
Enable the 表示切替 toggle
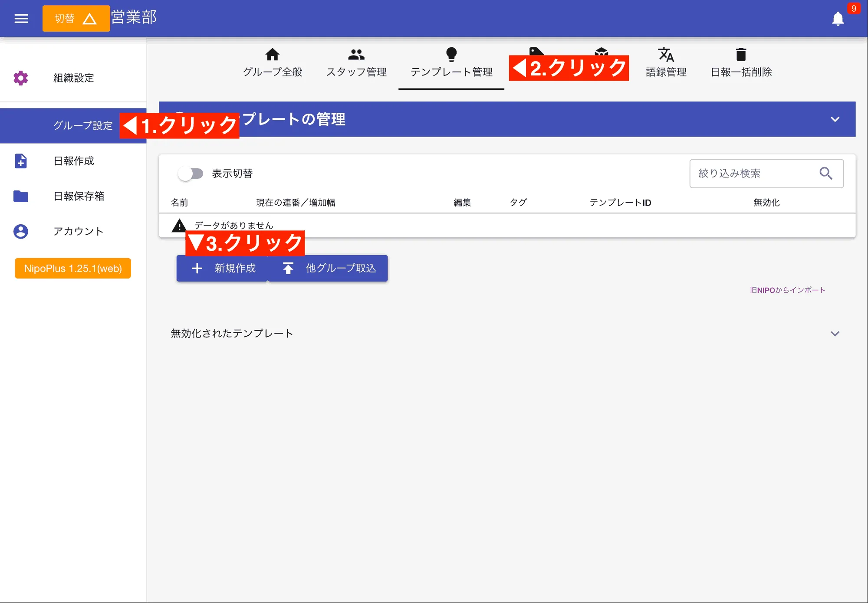(x=190, y=174)
